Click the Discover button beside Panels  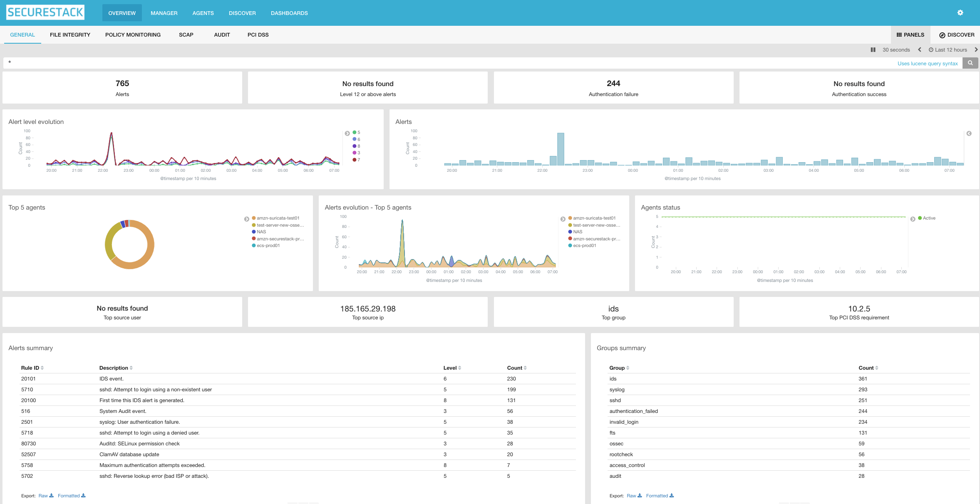[956, 35]
